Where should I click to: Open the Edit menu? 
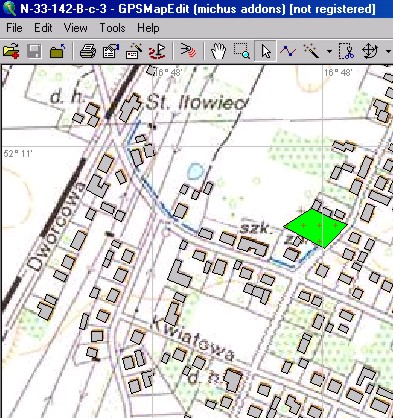43,28
